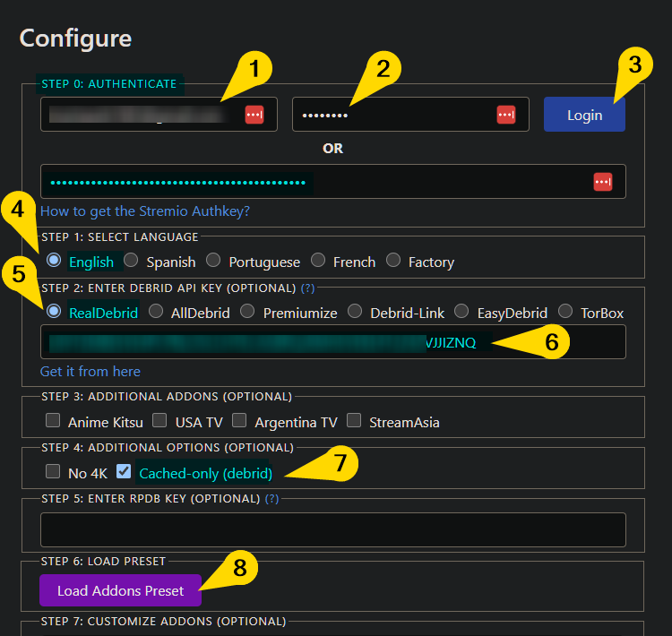The height and width of the screenshot is (636, 672).
Task: Choose TorBox as debrid provider
Action: tap(565, 311)
